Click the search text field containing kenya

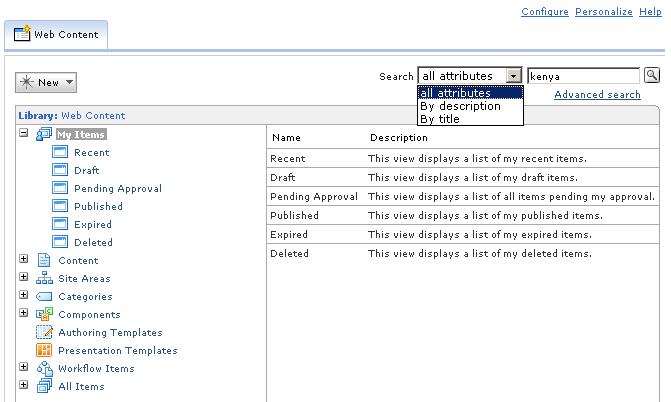click(x=583, y=76)
